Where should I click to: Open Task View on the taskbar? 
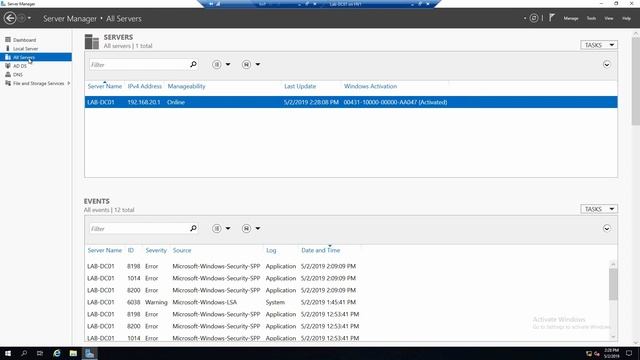(x=40, y=353)
